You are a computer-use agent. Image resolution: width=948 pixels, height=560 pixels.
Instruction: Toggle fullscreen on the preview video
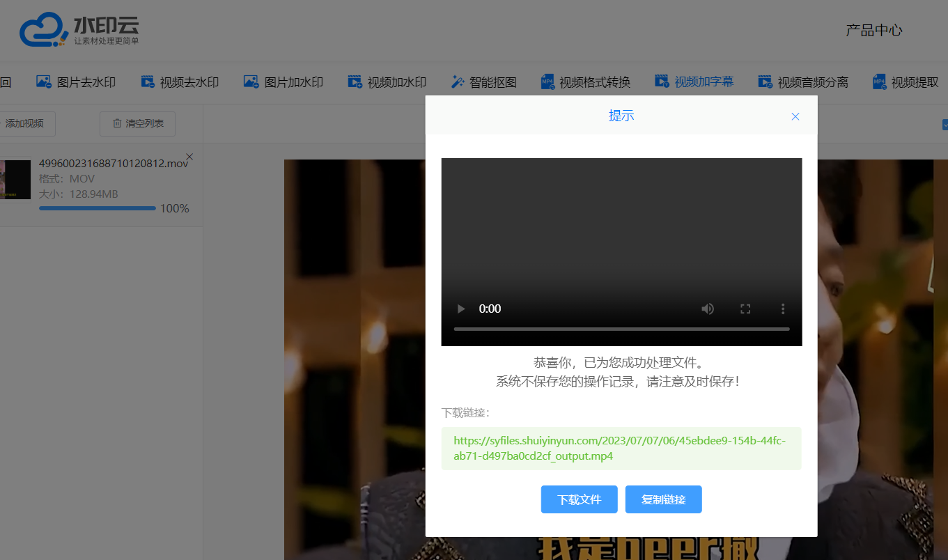[745, 309]
